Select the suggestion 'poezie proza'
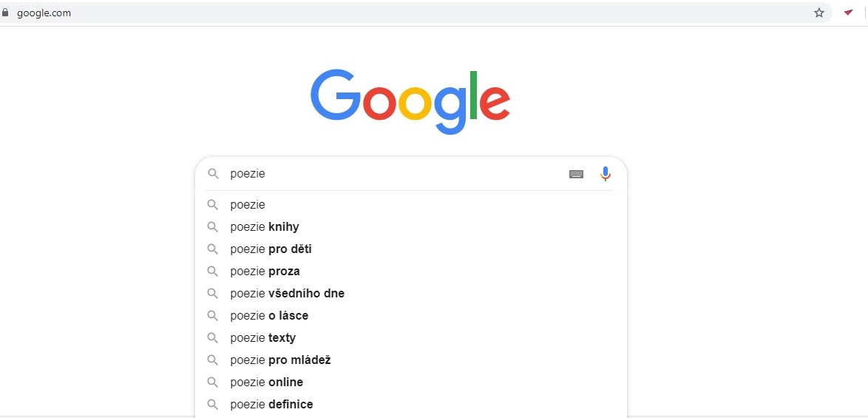Screen dimensions: 868x418 [x=411, y=272]
